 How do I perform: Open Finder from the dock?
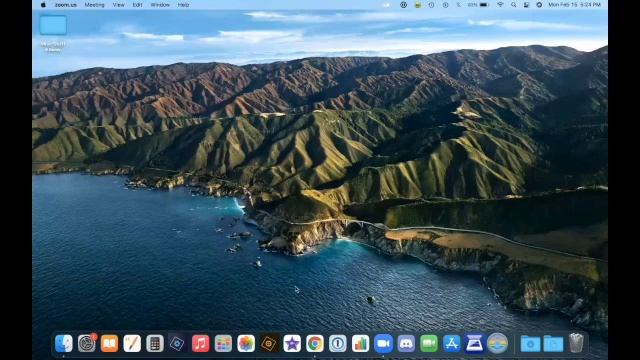point(64,343)
